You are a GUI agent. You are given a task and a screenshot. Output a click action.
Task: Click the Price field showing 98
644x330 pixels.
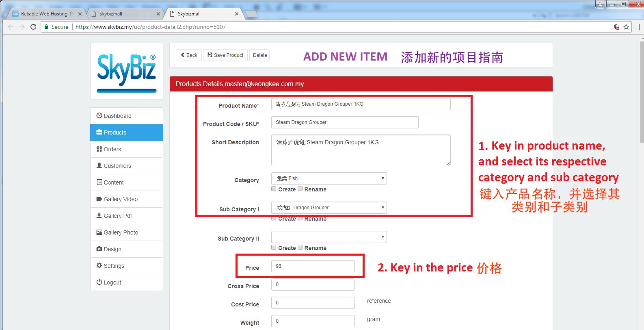pyautogui.click(x=313, y=266)
